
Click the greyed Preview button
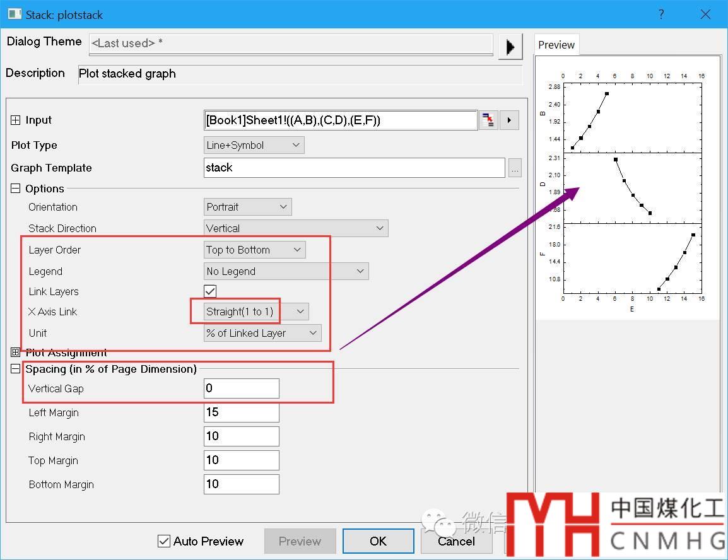[x=300, y=541]
